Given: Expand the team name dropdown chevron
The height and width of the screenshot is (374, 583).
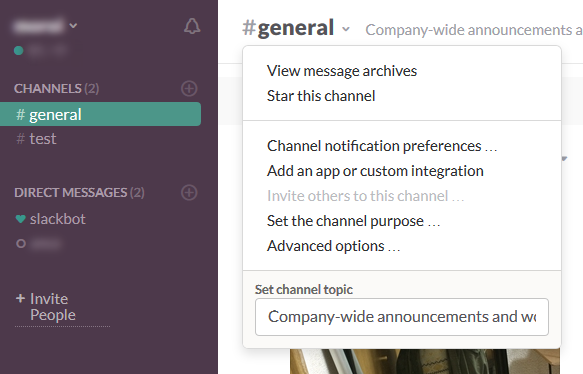Looking at the screenshot, I should pos(73,26).
